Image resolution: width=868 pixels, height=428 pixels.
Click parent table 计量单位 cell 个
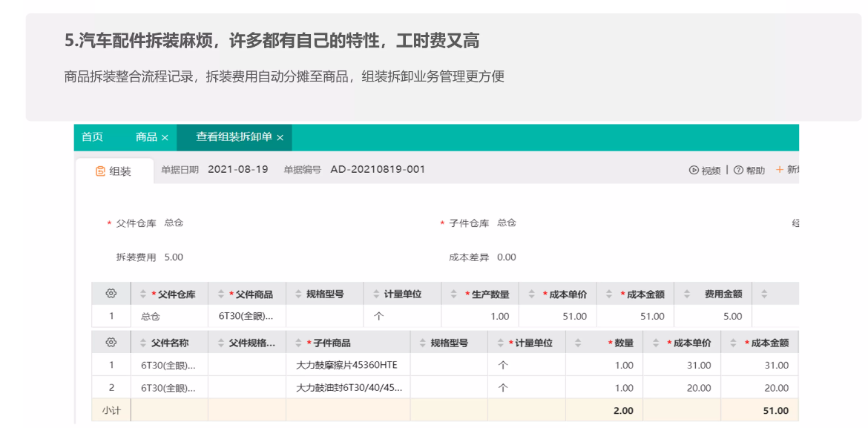pyautogui.click(x=402, y=316)
